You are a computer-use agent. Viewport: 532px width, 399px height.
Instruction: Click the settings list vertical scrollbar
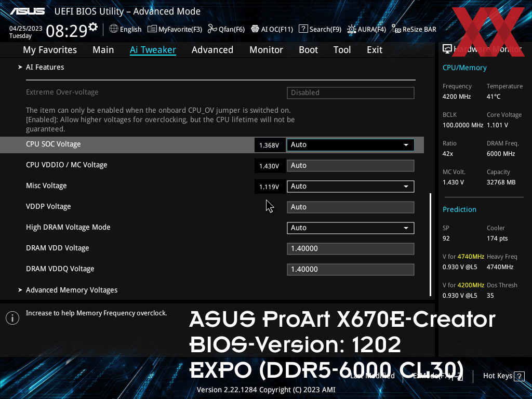(430, 244)
